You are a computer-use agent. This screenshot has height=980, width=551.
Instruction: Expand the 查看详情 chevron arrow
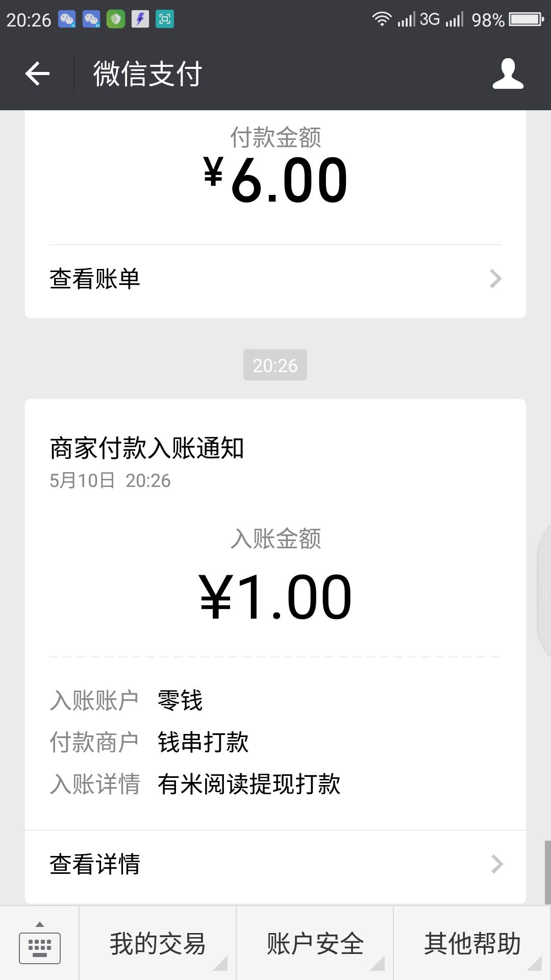tap(497, 864)
